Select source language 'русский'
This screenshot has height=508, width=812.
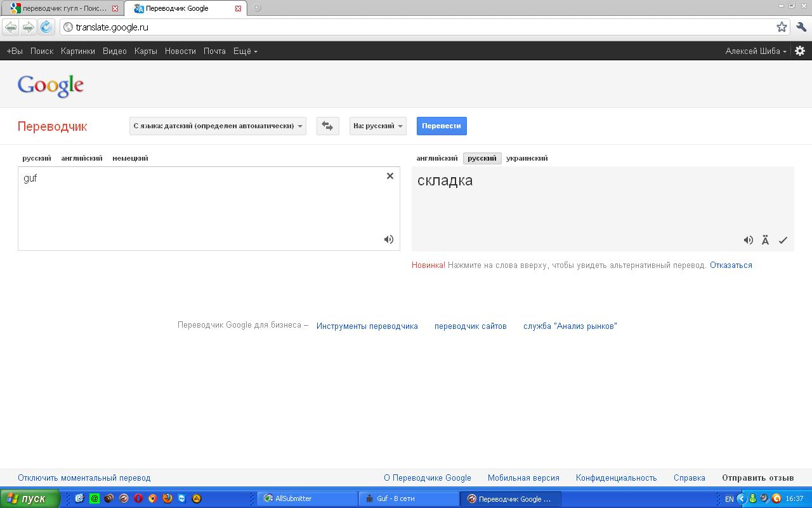pyautogui.click(x=37, y=158)
